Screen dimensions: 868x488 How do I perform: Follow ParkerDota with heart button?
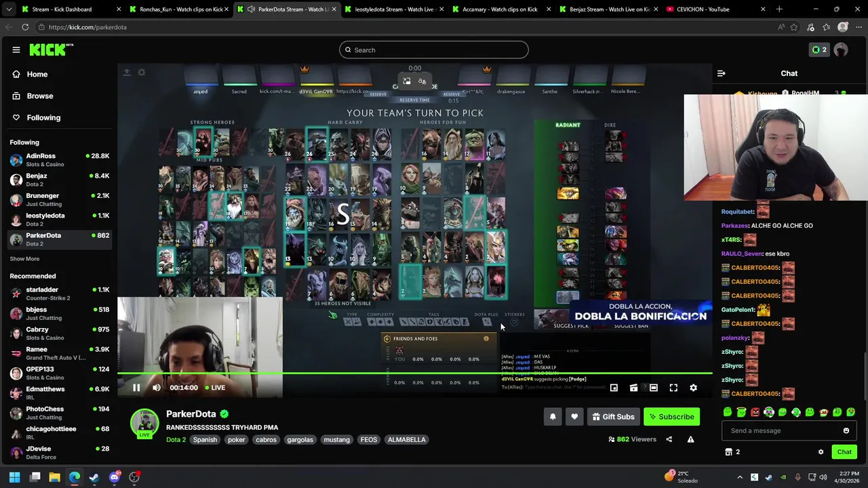pos(574,417)
